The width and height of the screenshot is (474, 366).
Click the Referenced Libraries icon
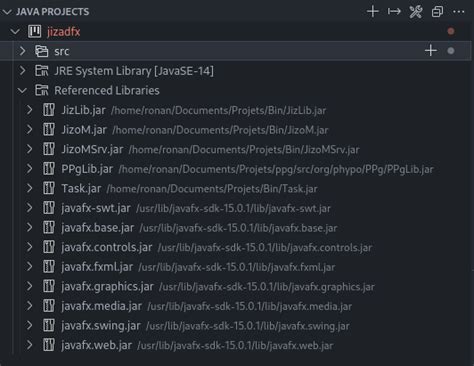42,90
